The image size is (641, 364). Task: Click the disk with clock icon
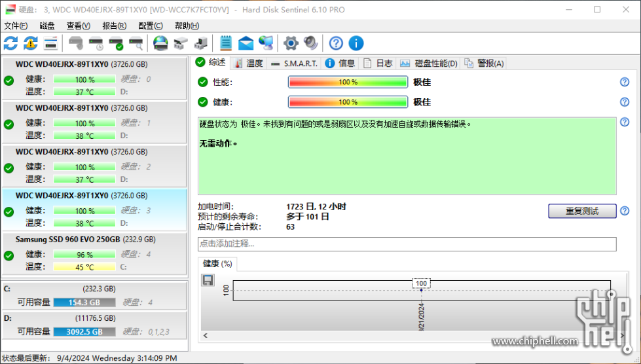pos(96,43)
